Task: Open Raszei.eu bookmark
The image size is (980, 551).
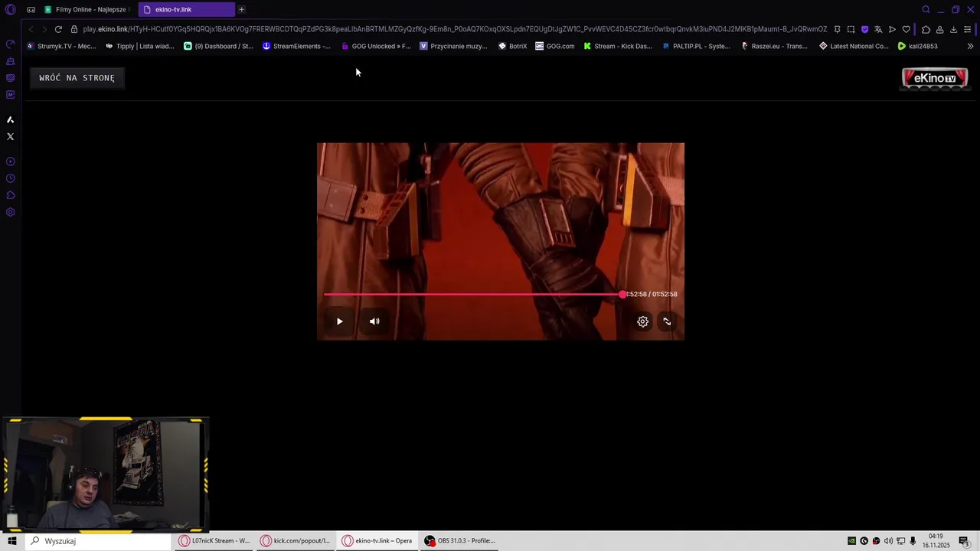Action: (x=774, y=46)
